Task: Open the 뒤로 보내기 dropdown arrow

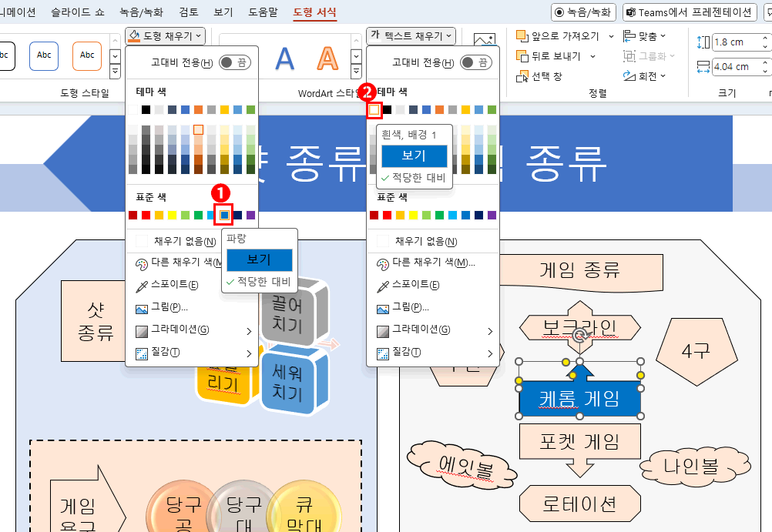Action: point(592,56)
